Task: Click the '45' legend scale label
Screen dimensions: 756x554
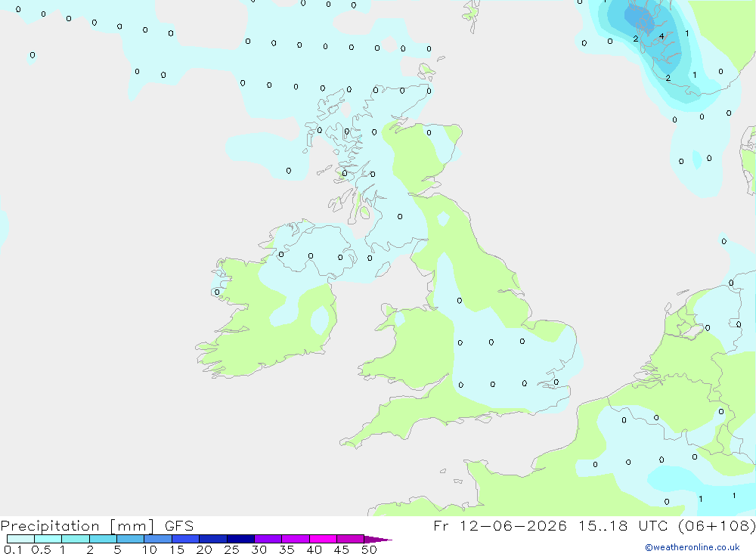Action: pos(342,549)
